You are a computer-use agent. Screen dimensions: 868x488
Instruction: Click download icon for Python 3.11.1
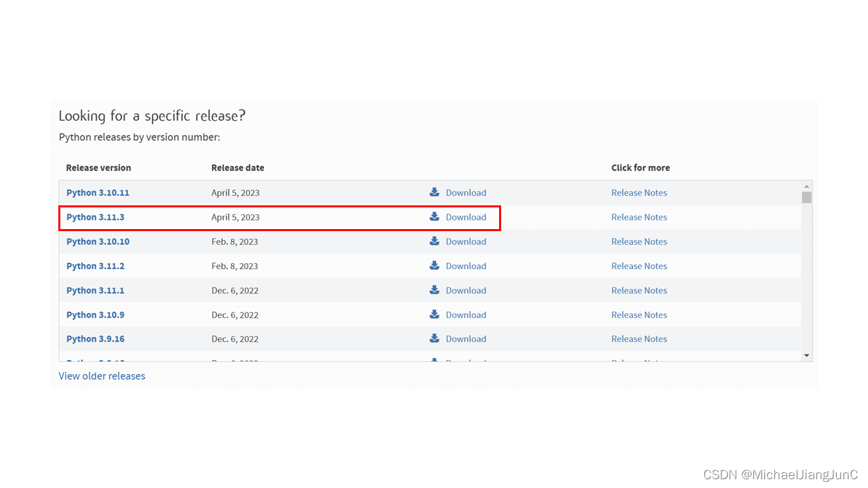click(x=435, y=289)
